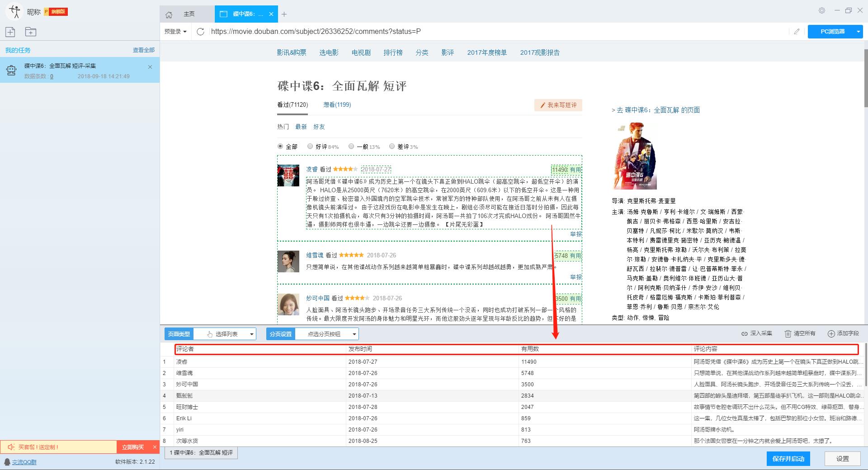This screenshot has height=470, width=868.
Task: Click the 我来写短评 button
Action: 558,105
